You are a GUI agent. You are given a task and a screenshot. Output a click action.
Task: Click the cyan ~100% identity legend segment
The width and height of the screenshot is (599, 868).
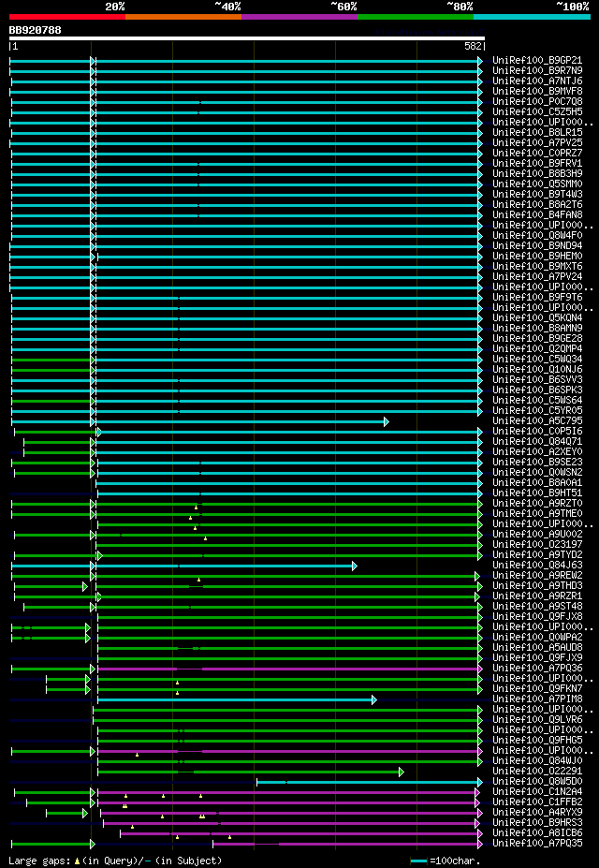tap(532, 17)
